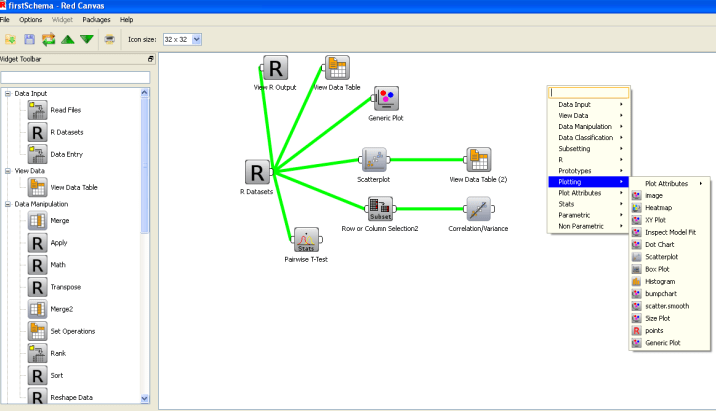
Task: Float the Widget Toolbar panel with its button
Action: pos(151,59)
